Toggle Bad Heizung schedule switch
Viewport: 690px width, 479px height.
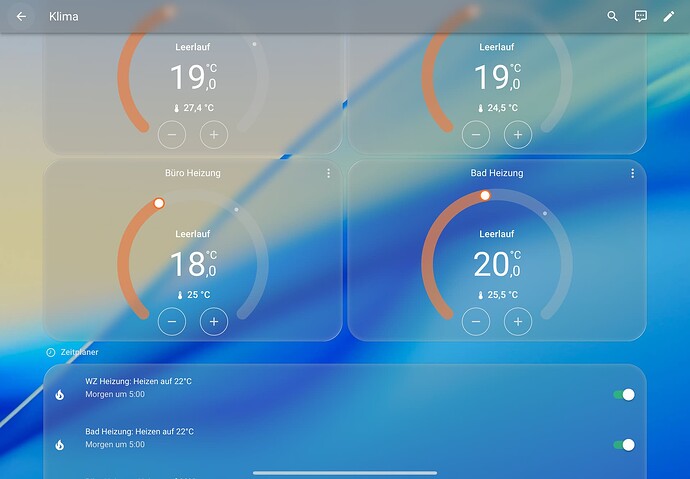[624, 445]
